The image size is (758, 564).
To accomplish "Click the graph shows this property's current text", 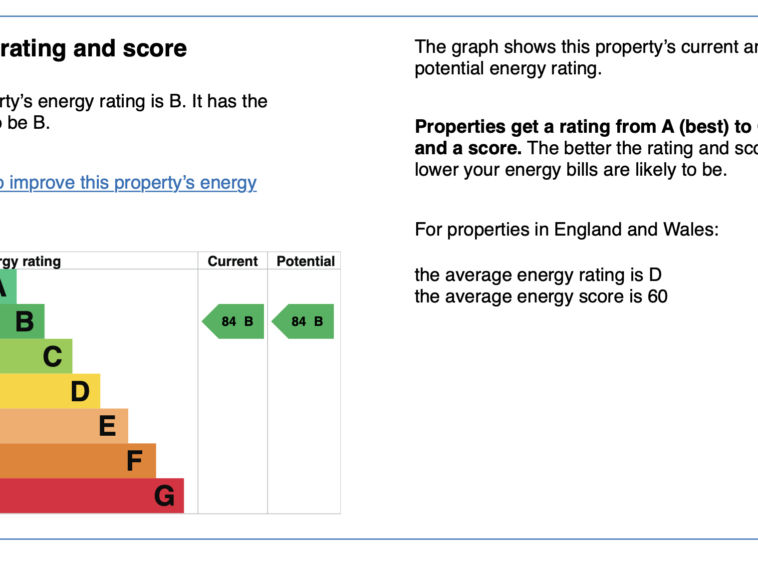I will [x=586, y=47].
